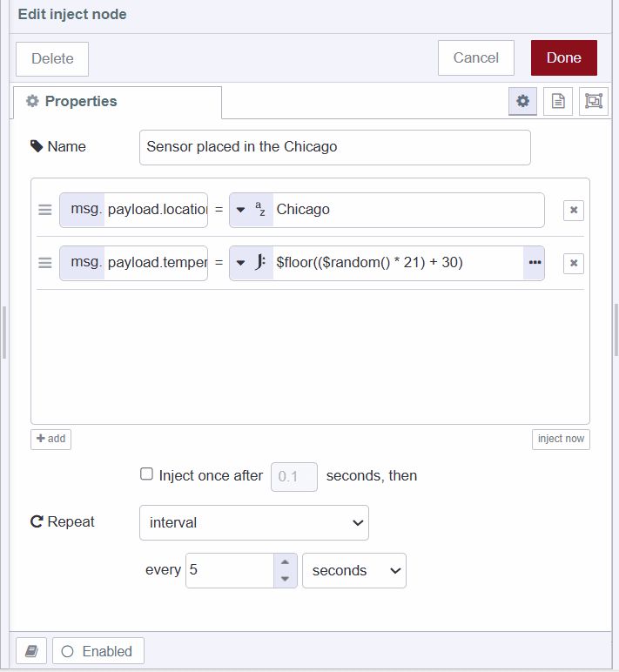
Task: Click the every 5 interval field
Action: [x=230, y=570]
